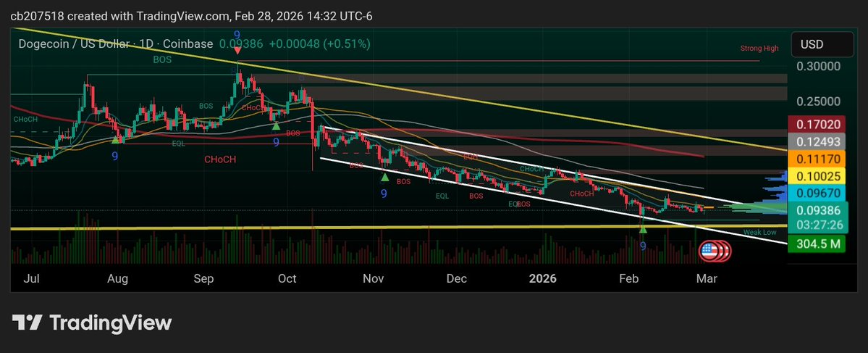Click the 304.5 M volume label
The image size is (868, 353).
coord(817,244)
